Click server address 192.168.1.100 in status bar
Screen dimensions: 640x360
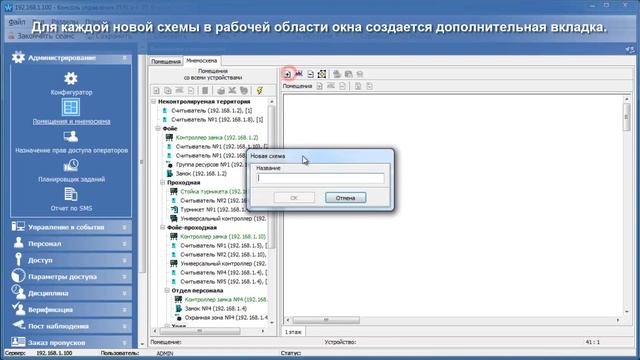[54, 353]
